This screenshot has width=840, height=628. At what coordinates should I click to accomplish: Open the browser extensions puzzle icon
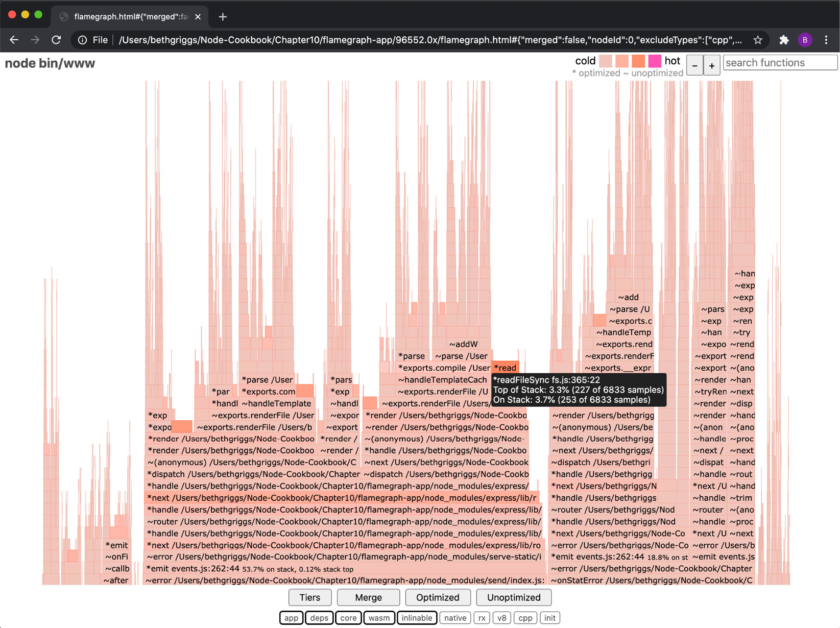(x=784, y=39)
